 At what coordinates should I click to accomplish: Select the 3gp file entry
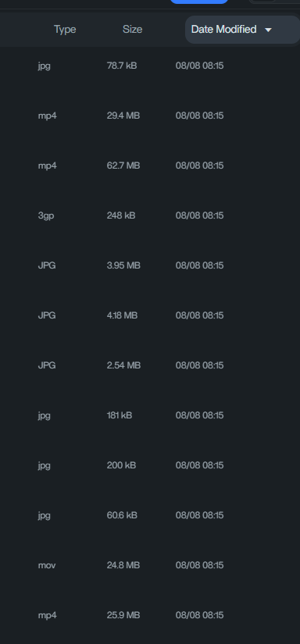click(x=150, y=215)
